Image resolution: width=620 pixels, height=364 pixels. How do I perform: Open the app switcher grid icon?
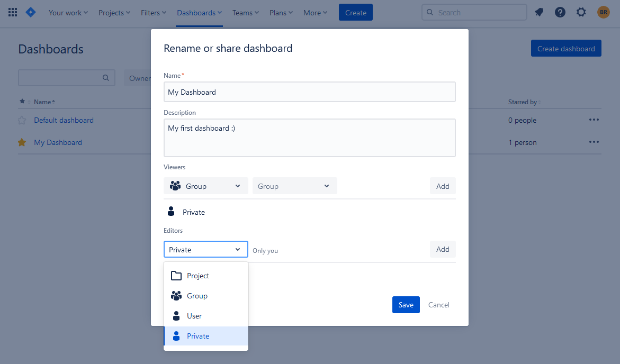pos(13,13)
